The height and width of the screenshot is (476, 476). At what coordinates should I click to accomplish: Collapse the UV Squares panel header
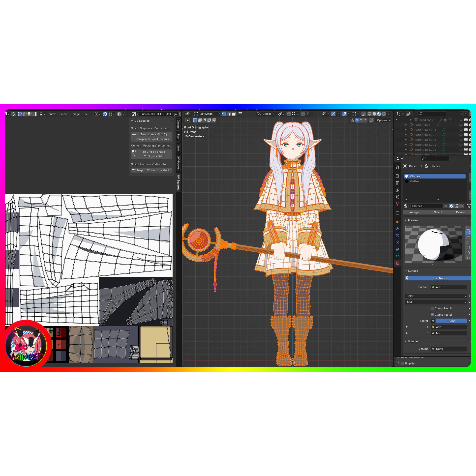coord(132,121)
